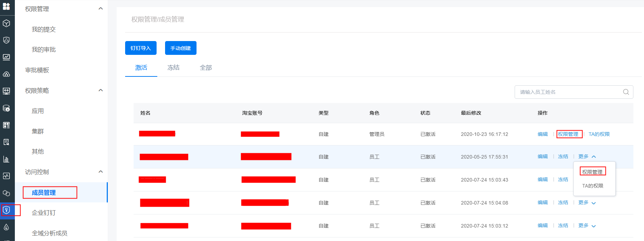644x241 pixels.
Task: Collapse the 访问控制 menu group
Action: (101, 172)
